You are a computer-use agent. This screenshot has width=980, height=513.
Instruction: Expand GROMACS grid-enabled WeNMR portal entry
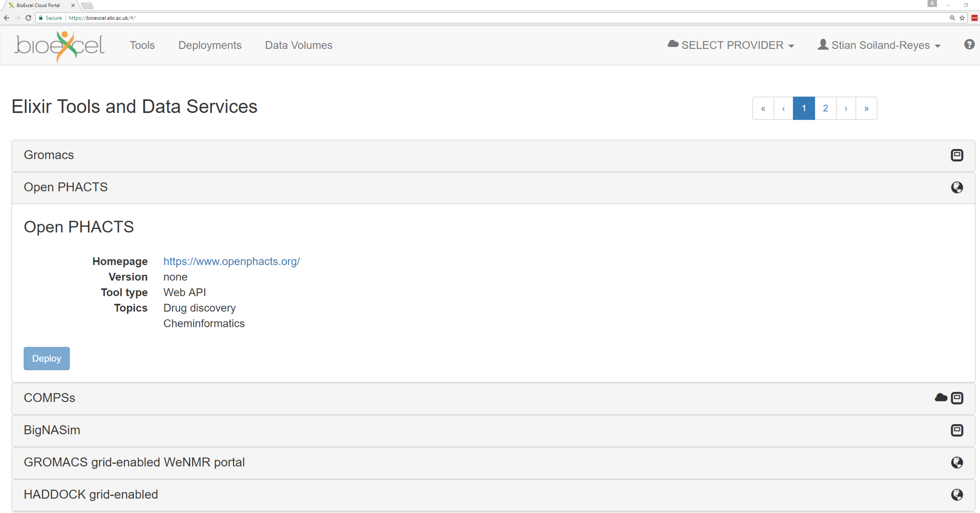click(x=134, y=462)
